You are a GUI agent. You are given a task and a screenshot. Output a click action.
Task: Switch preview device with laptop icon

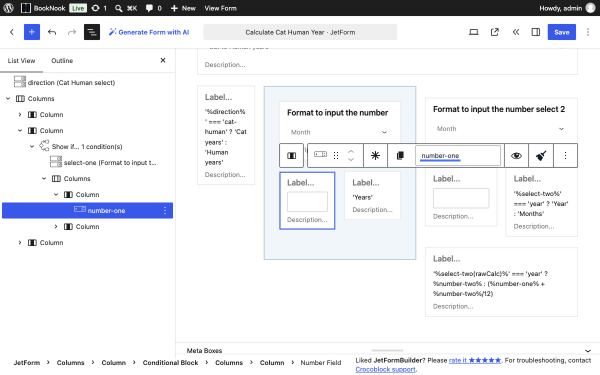pos(474,32)
